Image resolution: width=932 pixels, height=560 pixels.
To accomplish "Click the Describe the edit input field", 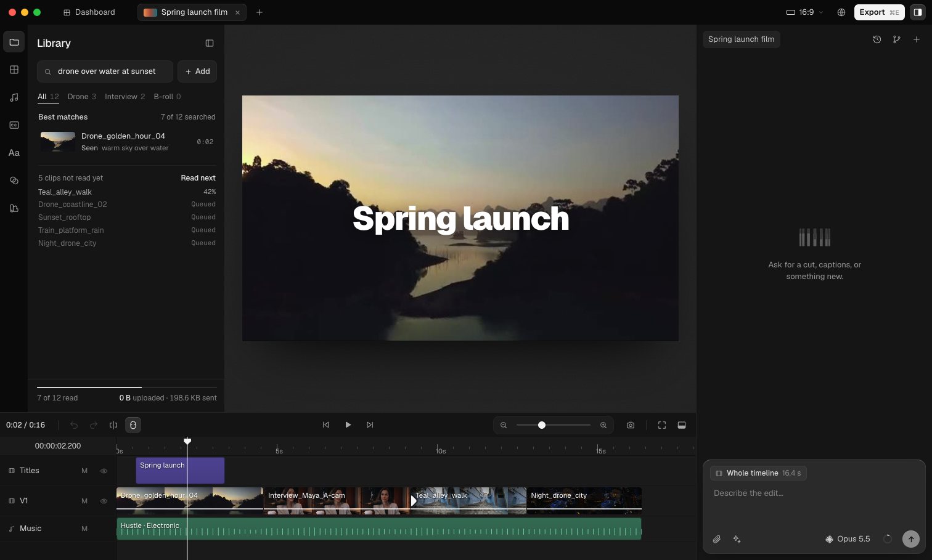I will click(814, 493).
